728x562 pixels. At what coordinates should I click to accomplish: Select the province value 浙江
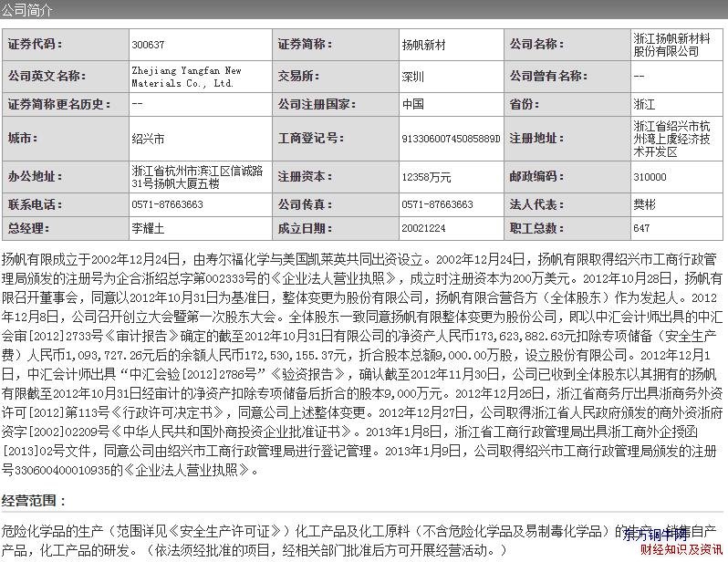[x=644, y=104]
